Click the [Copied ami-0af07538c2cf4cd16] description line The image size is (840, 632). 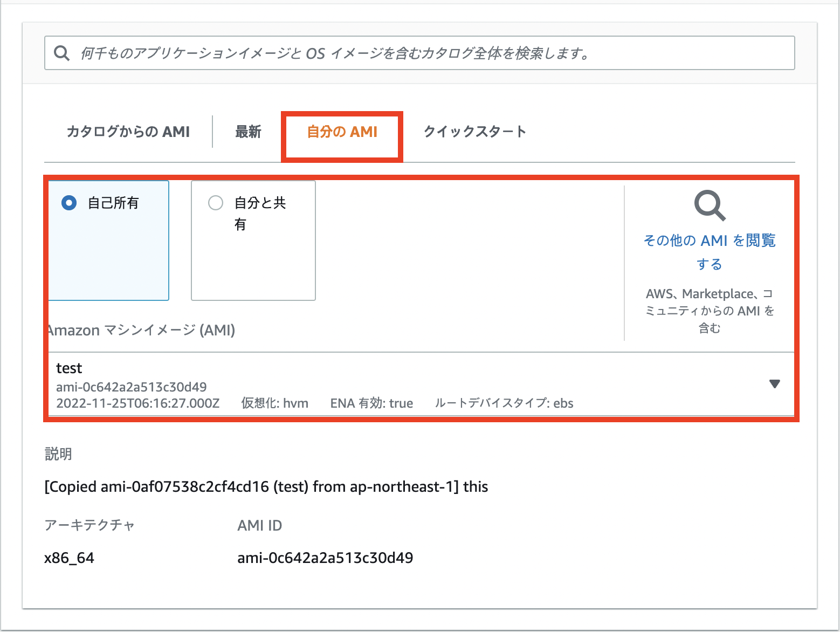[266, 486]
